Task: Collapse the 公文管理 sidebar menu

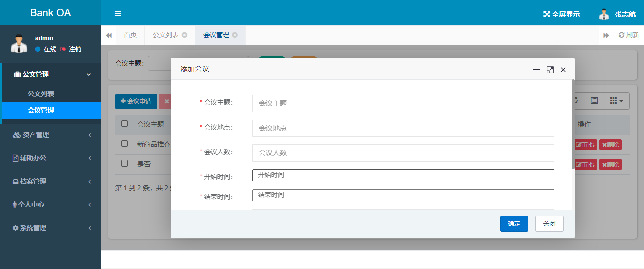Action: (x=51, y=74)
